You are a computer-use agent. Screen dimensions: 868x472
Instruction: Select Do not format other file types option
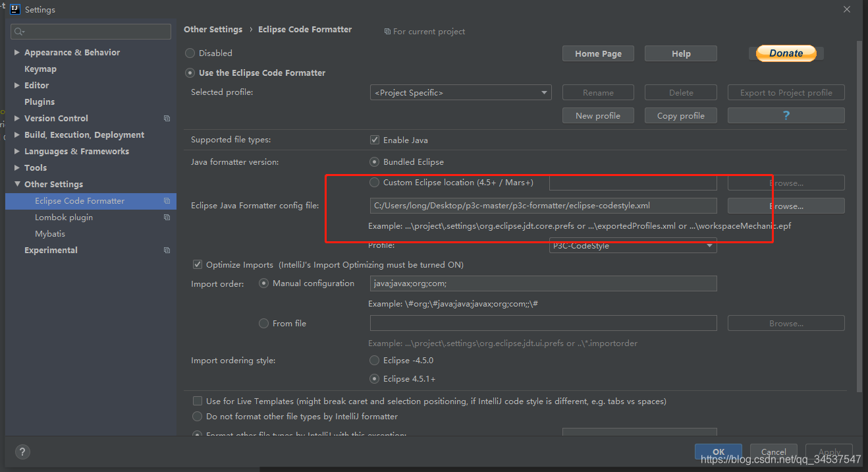tap(197, 417)
